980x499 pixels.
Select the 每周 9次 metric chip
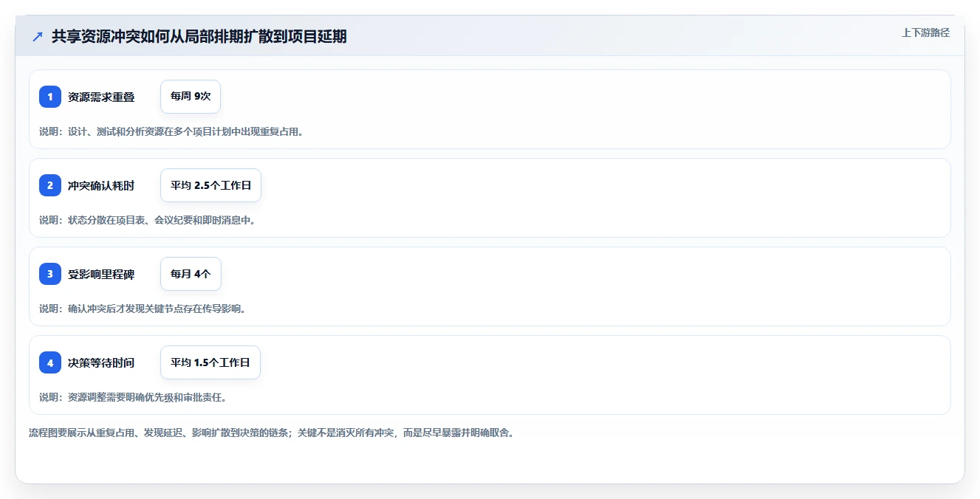pyautogui.click(x=191, y=97)
